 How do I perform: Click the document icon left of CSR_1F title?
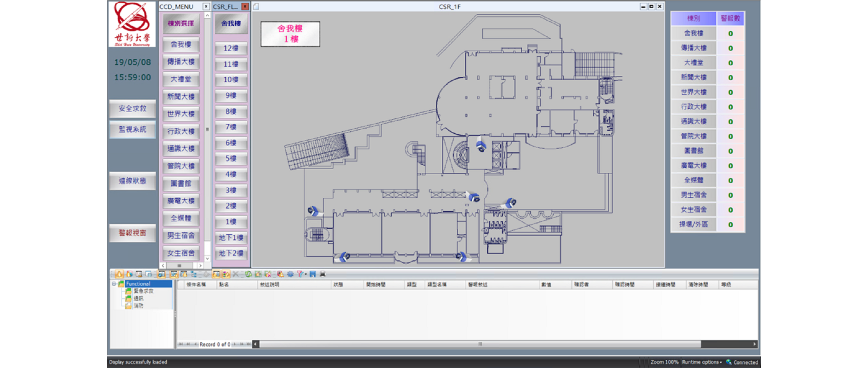256,6
